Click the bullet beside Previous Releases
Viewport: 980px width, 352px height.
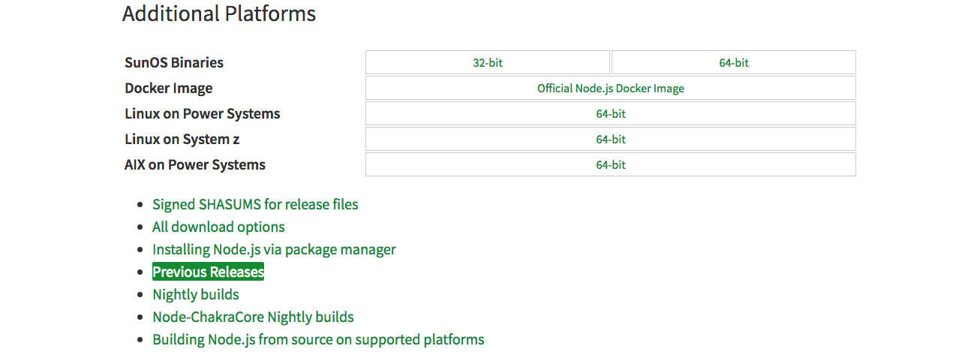[x=138, y=272]
